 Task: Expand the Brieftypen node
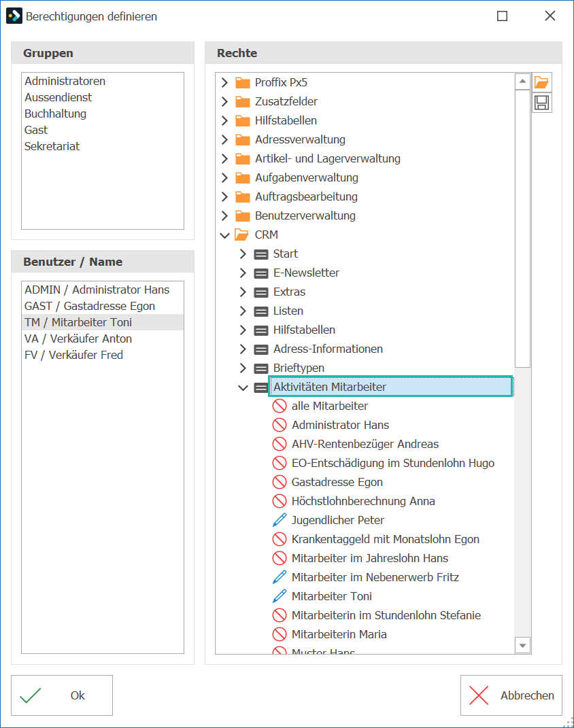point(243,368)
